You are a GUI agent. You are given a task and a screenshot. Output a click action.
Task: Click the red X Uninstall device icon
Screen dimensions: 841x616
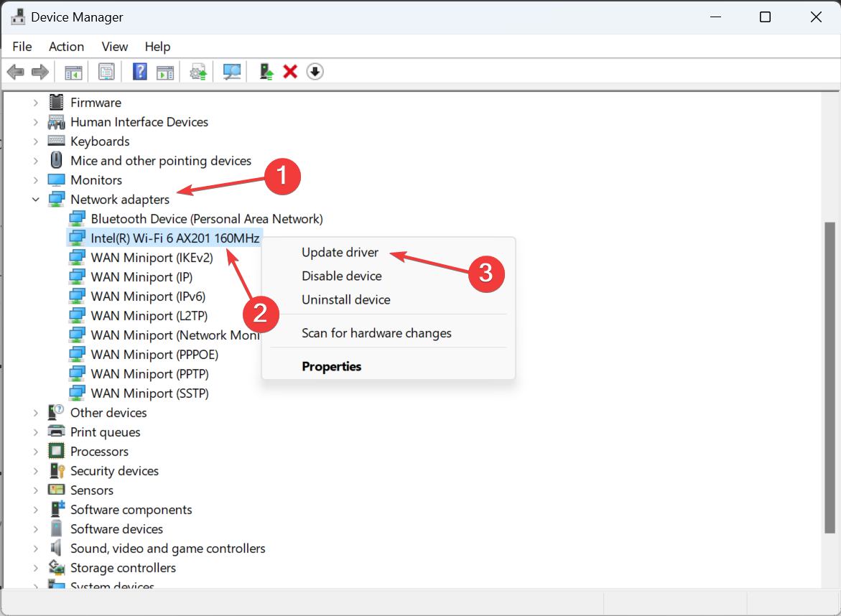[x=290, y=71]
